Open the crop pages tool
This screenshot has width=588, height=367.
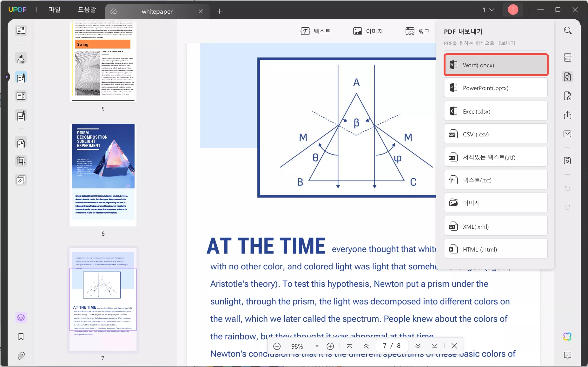[x=21, y=161]
